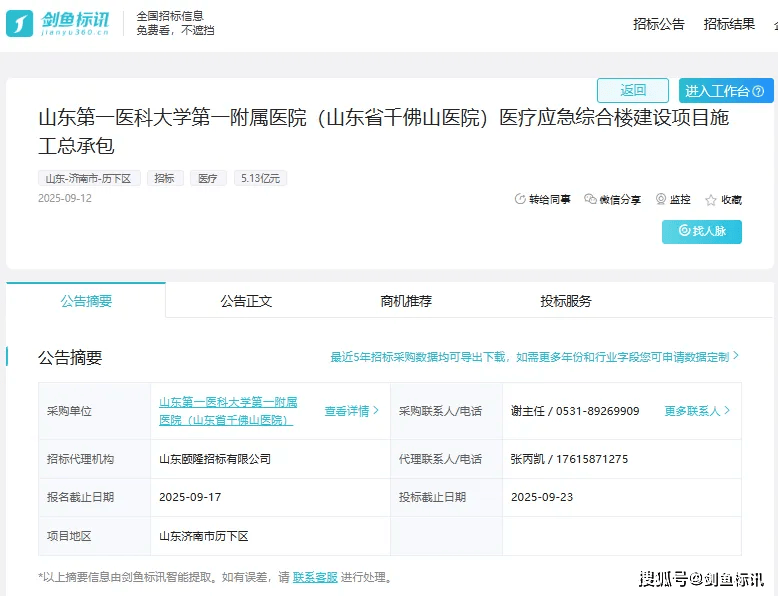Toggle the 收藏 star favorite icon
The image size is (778, 596).
[x=711, y=200]
